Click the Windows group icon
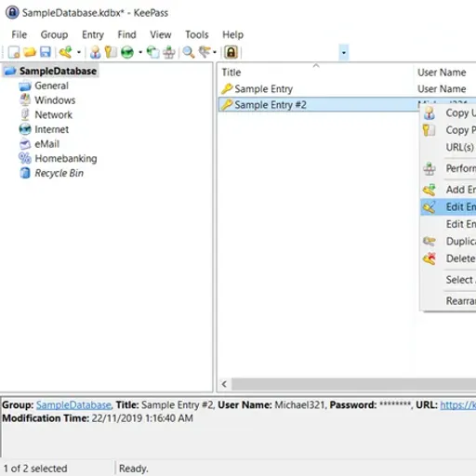 pos(25,100)
